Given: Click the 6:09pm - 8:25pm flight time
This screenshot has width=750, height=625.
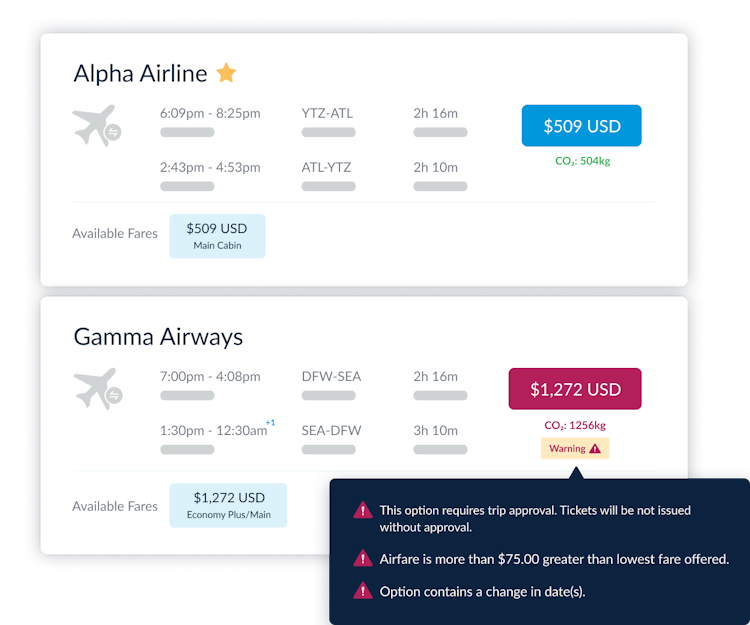Looking at the screenshot, I should tap(210, 113).
